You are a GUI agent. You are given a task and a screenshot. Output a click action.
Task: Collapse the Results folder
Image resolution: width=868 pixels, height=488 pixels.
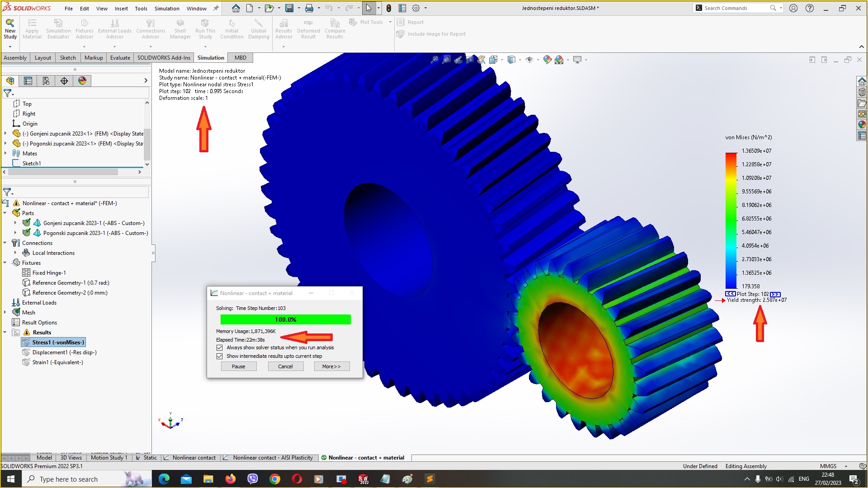pyautogui.click(x=5, y=333)
